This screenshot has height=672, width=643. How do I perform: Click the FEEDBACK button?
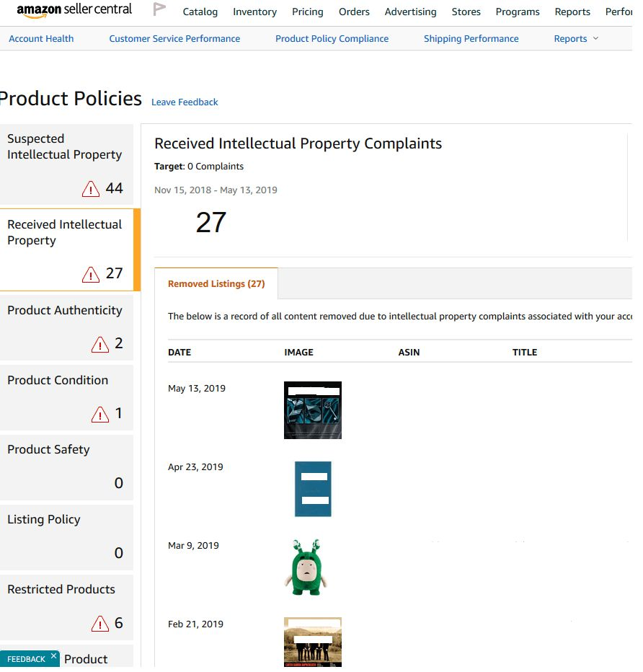[x=26, y=659]
